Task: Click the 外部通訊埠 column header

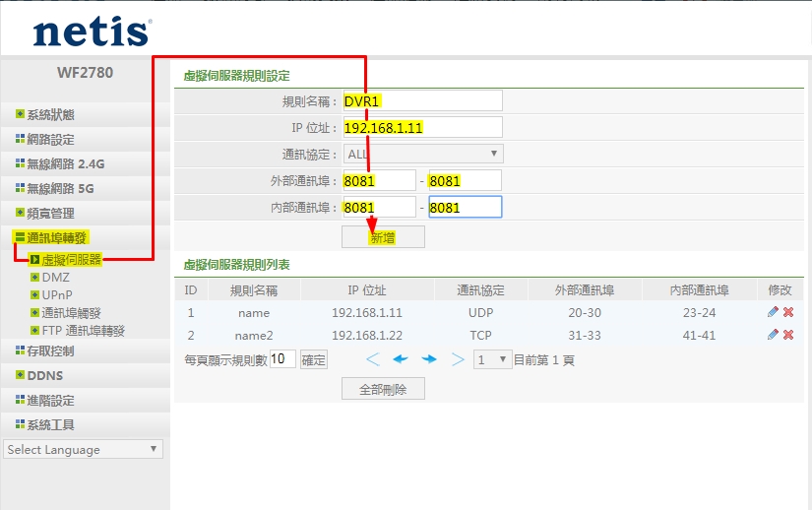Action: (x=585, y=289)
